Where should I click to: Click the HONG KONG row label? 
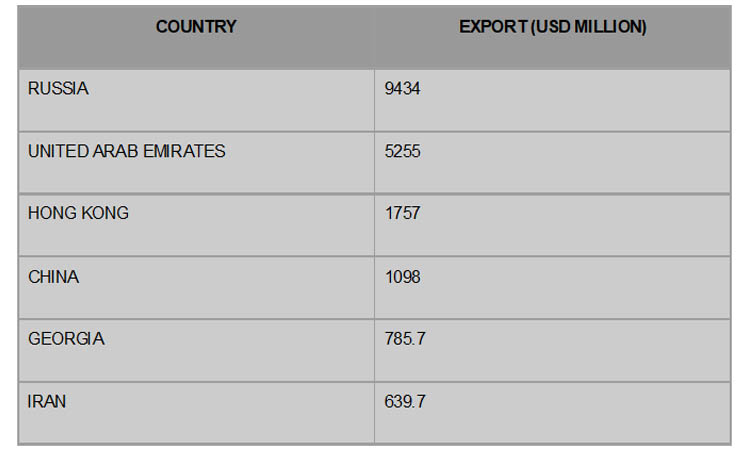(x=78, y=213)
